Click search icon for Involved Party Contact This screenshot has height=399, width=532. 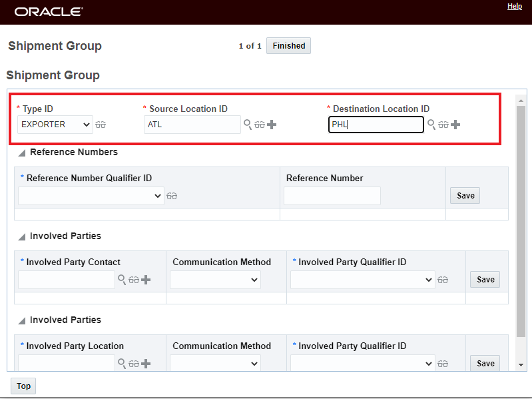[x=121, y=280]
